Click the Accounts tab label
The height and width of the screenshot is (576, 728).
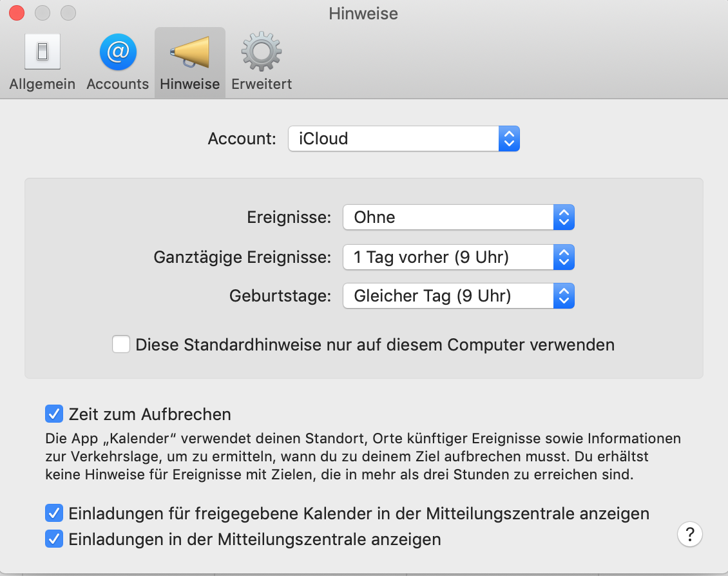(x=118, y=84)
